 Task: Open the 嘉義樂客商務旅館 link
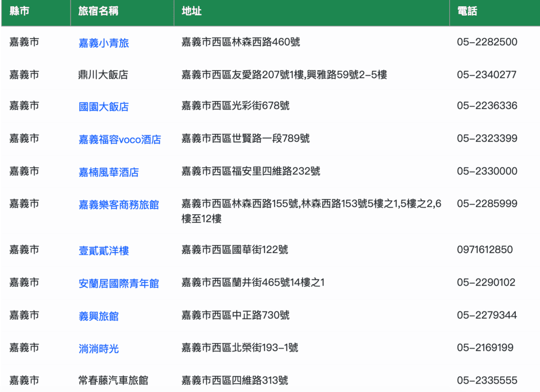(119, 205)
